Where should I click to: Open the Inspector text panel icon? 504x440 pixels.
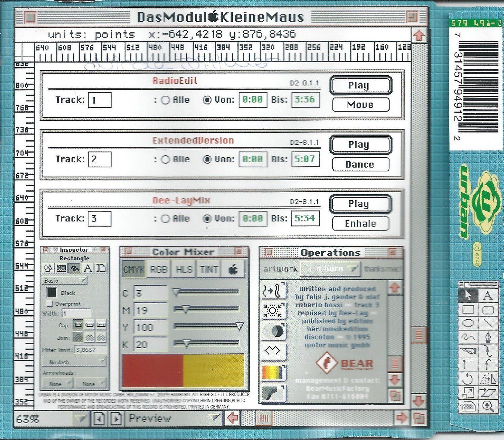click(x=88, y=268)
